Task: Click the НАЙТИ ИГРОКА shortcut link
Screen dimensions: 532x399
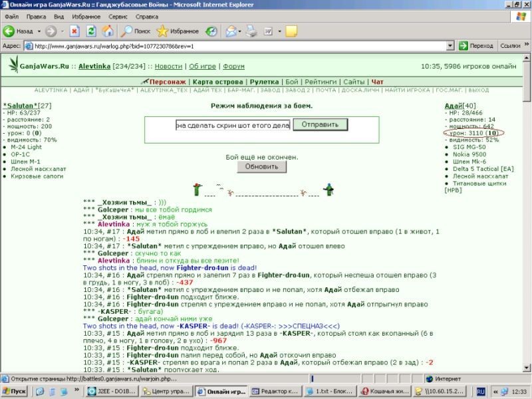Action: coord(407,90)
